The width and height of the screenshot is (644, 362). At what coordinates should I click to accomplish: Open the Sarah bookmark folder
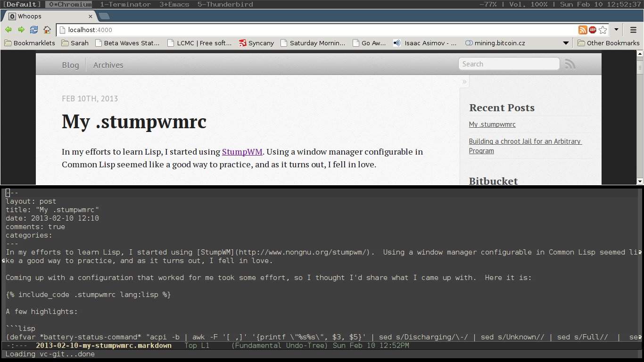(74, 43)
